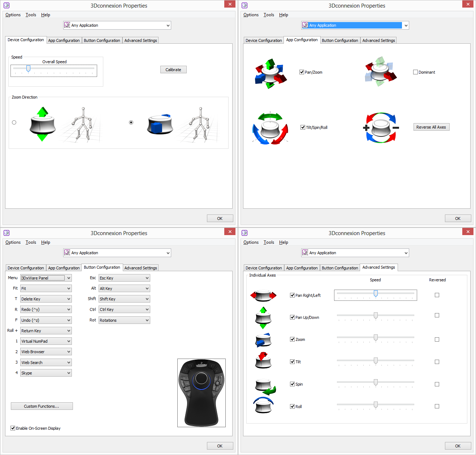
Task: Click the Pan/Zoom colored arrows puck icon
Action: [x=271, y=73]
